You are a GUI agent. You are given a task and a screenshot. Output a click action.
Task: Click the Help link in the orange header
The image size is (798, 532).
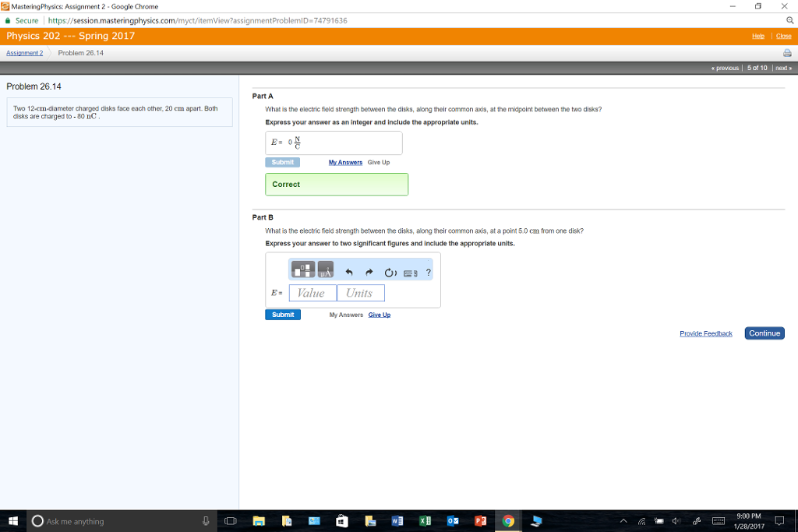757,36
